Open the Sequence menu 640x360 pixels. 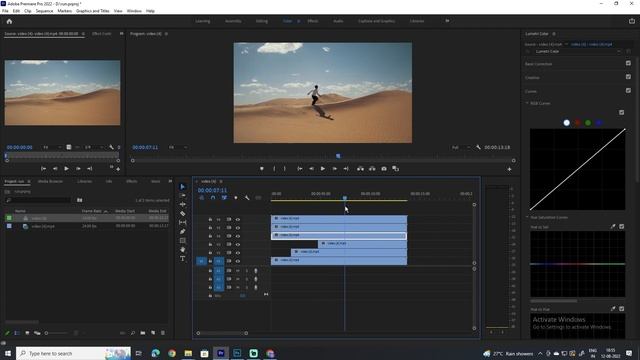click(44, 11)
